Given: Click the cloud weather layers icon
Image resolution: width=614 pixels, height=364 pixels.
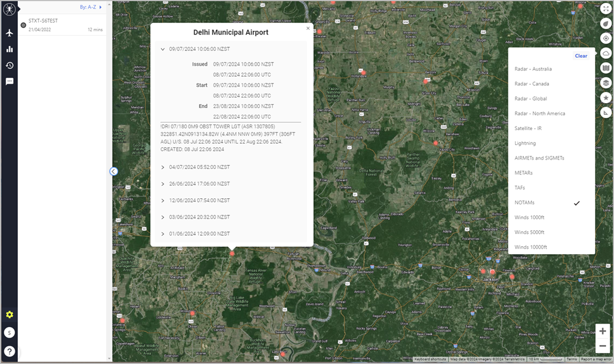Looking at the screenshot, I should click(606, 53).
